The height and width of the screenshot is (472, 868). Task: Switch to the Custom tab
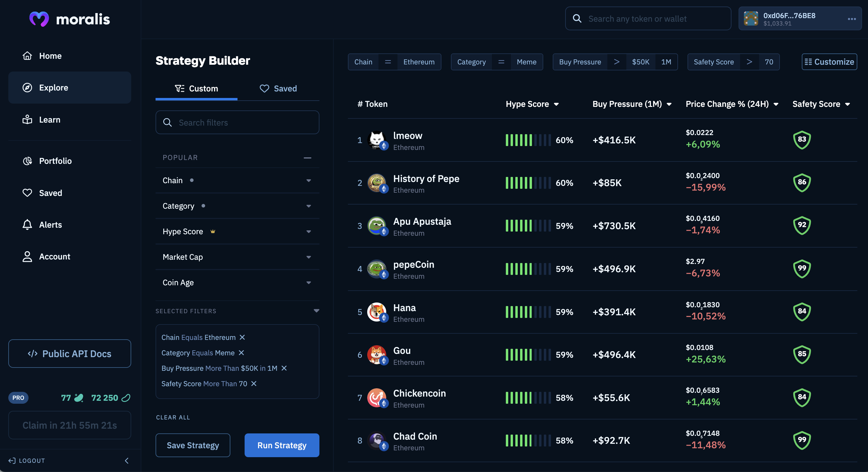(x=197, y=88)
